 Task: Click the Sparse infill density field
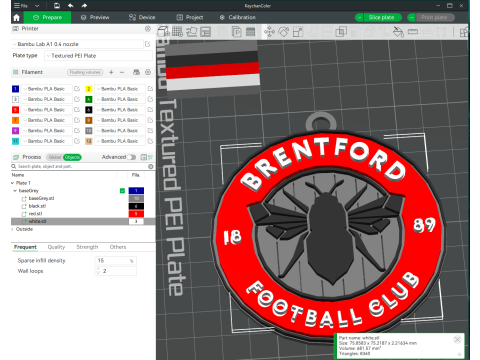point(116,261)
